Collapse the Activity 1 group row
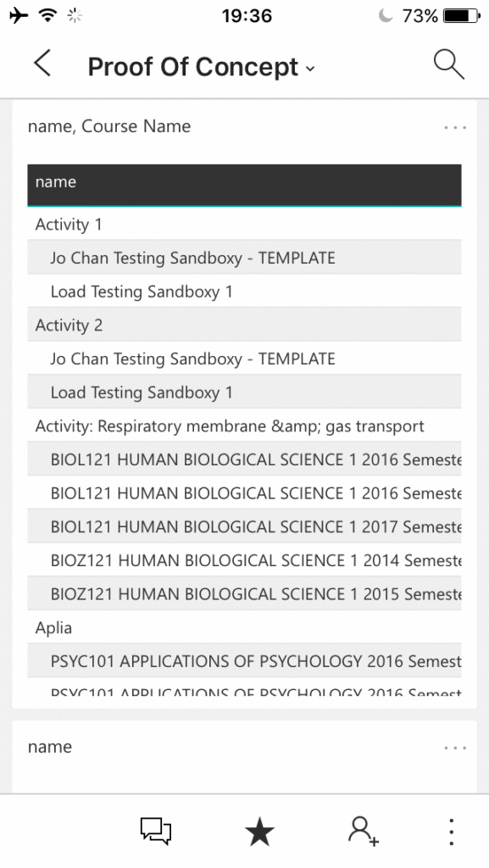The width and height of the screenshot is (489, 868). [244, 224]
